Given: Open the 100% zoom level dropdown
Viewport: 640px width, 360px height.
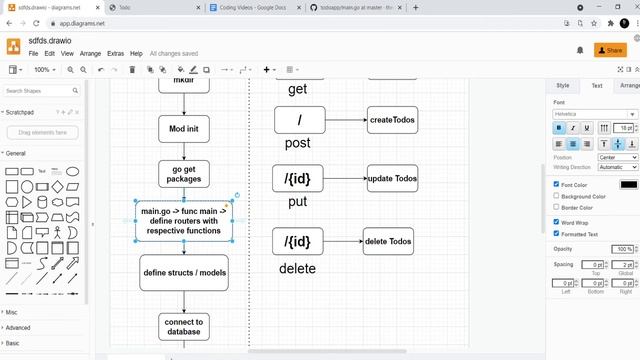Looking at the screenshot, I should click(x=44, y=70).
